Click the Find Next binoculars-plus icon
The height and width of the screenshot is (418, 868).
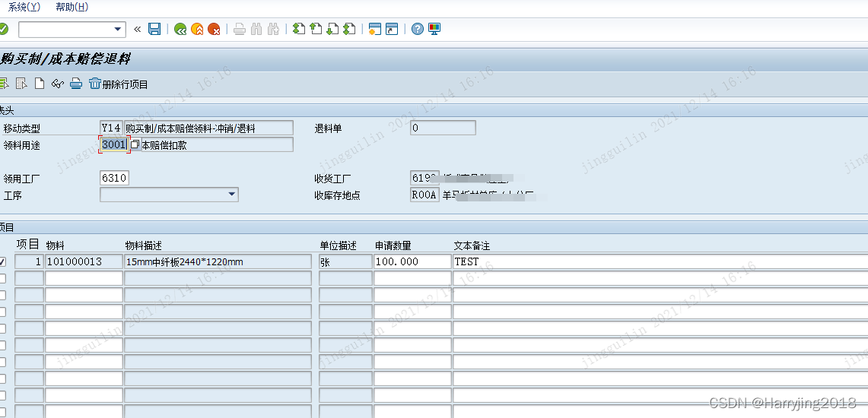click(273, 30)
